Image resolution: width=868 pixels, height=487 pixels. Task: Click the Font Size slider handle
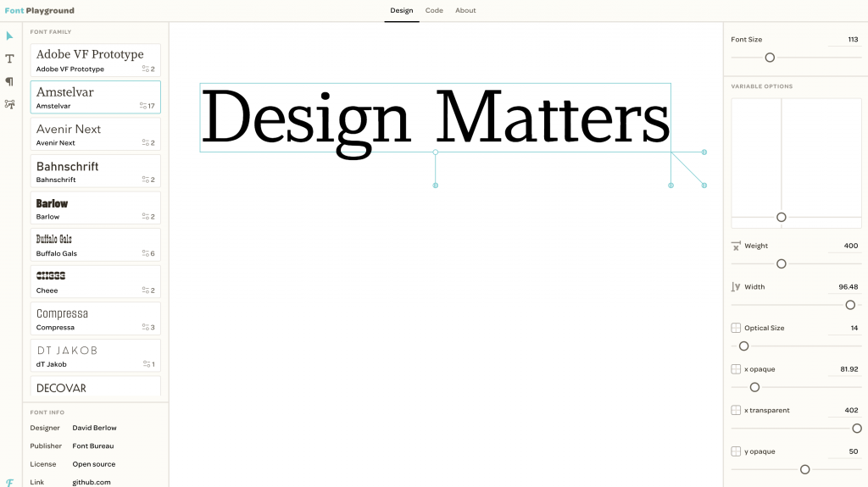770,58
